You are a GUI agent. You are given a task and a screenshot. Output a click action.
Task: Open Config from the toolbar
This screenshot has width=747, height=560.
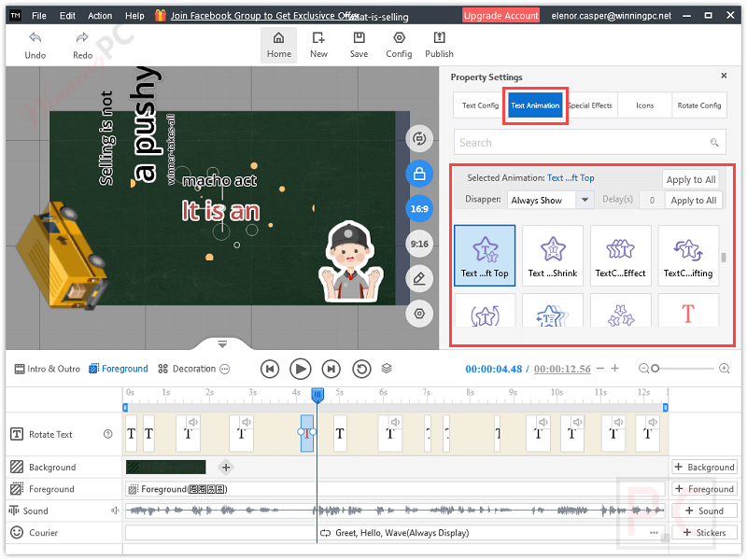coord(399,45)
